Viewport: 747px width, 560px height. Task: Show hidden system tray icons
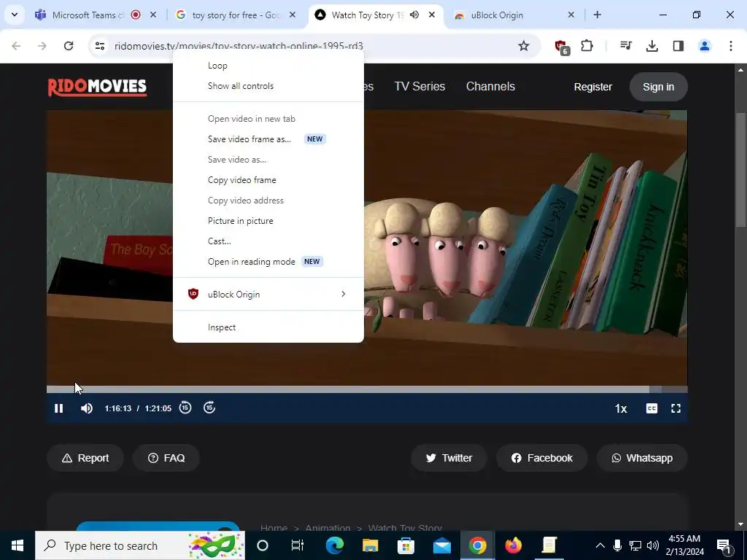click(600, 545)
